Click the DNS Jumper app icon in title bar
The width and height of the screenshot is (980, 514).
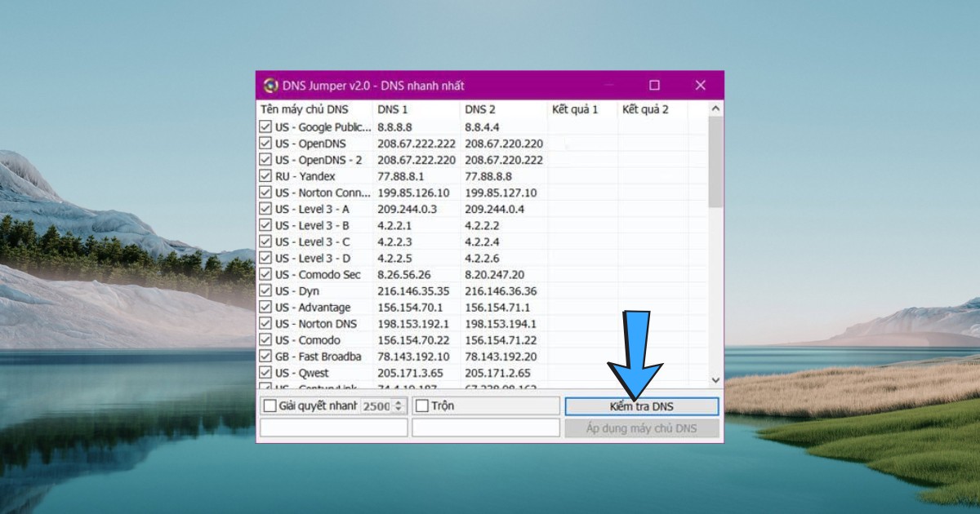click(x=270, y=86)
